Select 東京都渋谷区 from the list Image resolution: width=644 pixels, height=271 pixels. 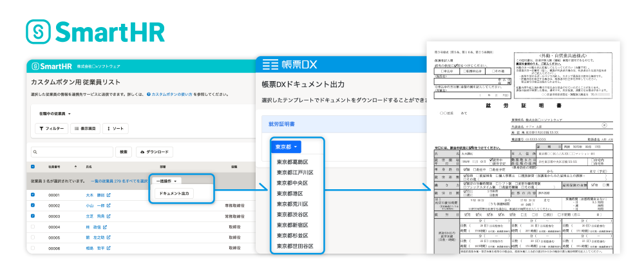tap(292, 215)
